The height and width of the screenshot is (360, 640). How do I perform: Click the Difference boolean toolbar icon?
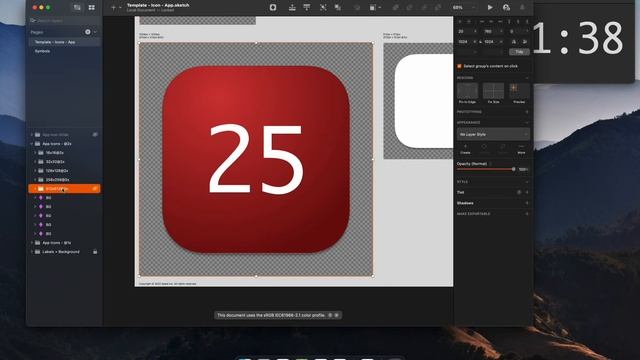(438, 7)
